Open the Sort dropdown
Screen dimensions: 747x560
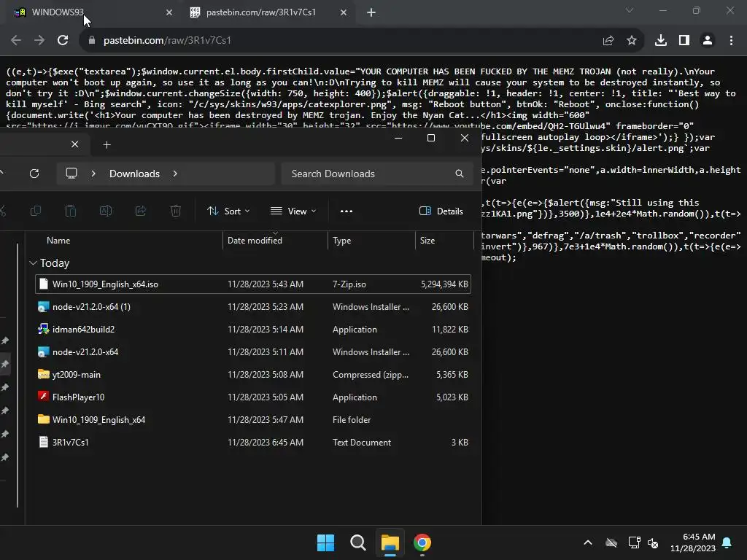pyautogui.click(x=228, y=211)
